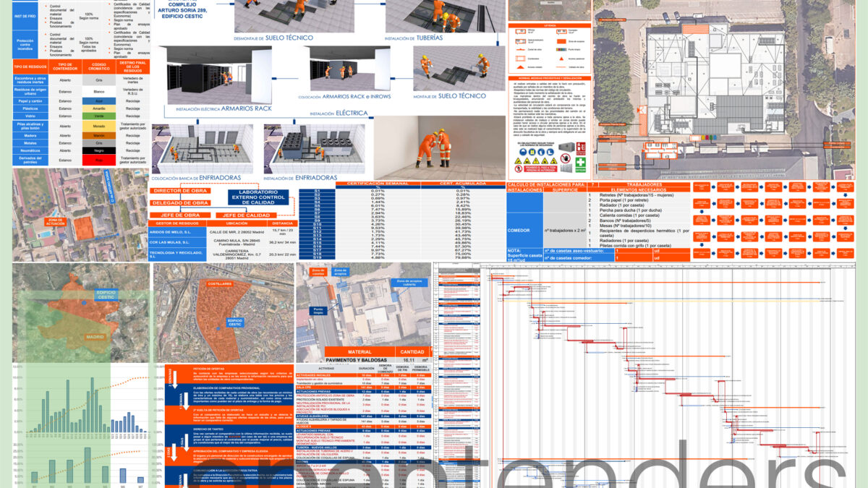Select the "CANTIDAD" column header
Image resolution: width=868 pixels, height=488 pixels.
click(412, 351)
